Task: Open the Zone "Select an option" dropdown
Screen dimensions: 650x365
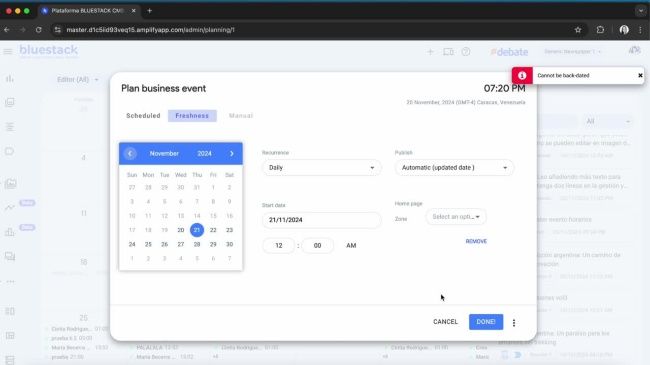Action: pyautogui.click(x=456, y=217)
